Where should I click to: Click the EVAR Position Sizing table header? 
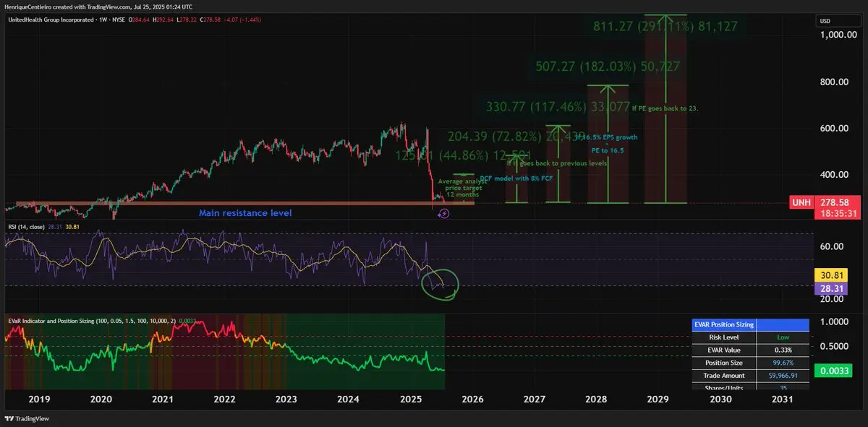point(724,325)
